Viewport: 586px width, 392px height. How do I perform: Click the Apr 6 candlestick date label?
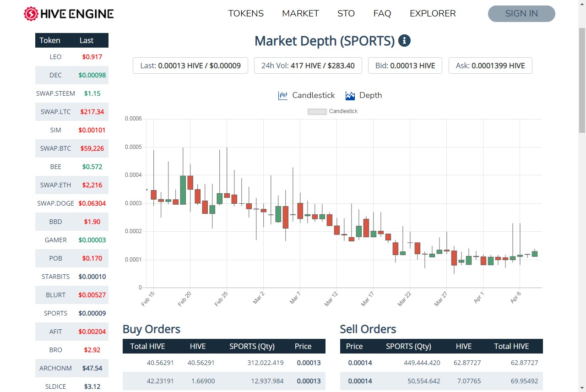[x=515, y=298]
